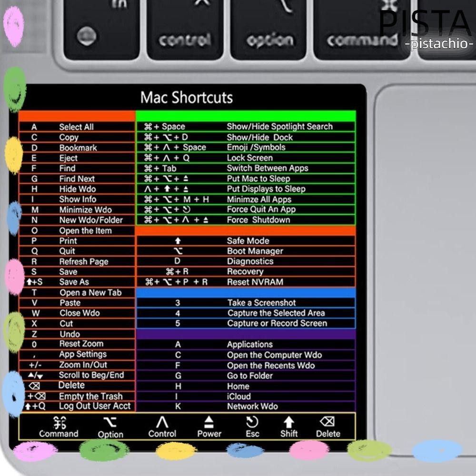The height and width of the screenshot is (476, 476).
Task: Click the 'iCloud' row
Action: pyautogui.click(x=246, y=397)
